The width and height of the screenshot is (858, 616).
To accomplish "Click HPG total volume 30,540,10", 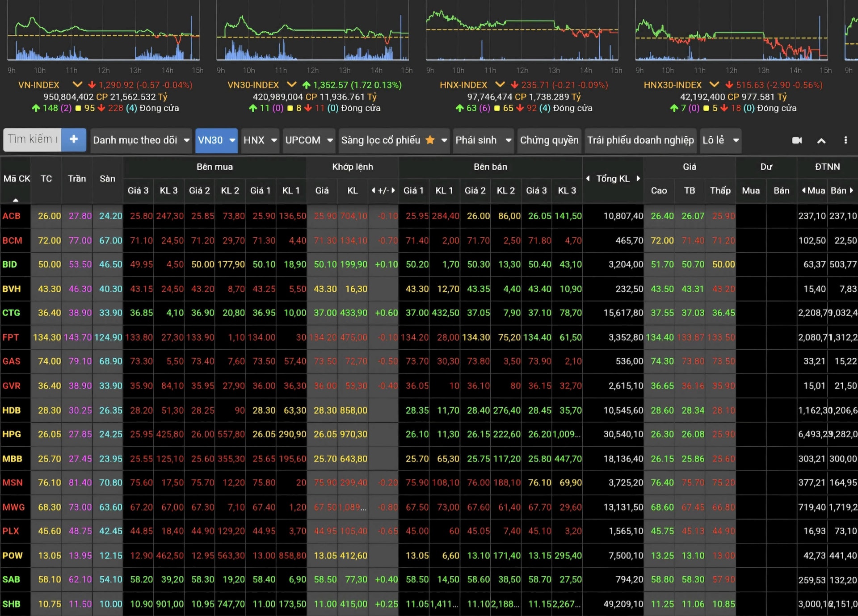I will point(623,434).
